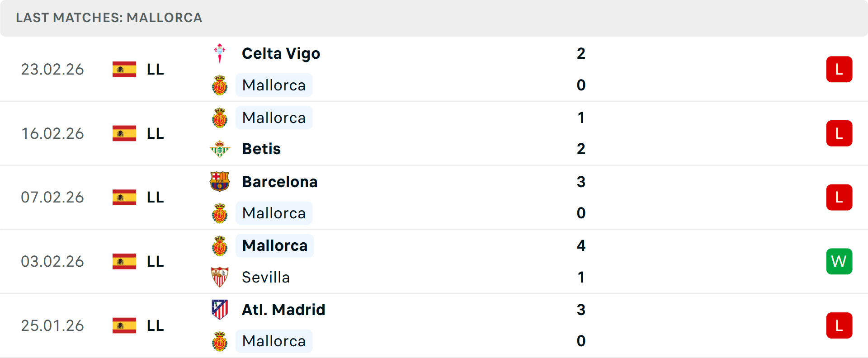Click Mallorca's score 4 against Sevilla
The image size is (868, 358).
tap(581, 245)
